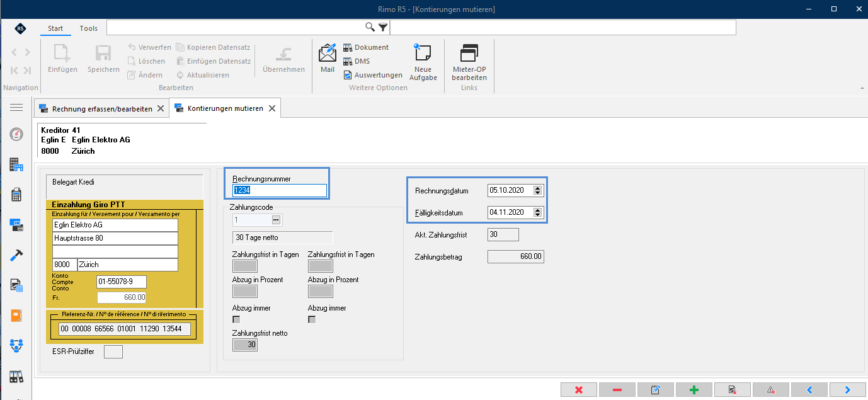868x400 pixels.
Task: Open the binders archive icon in sidebar
Action: point(16,377)
